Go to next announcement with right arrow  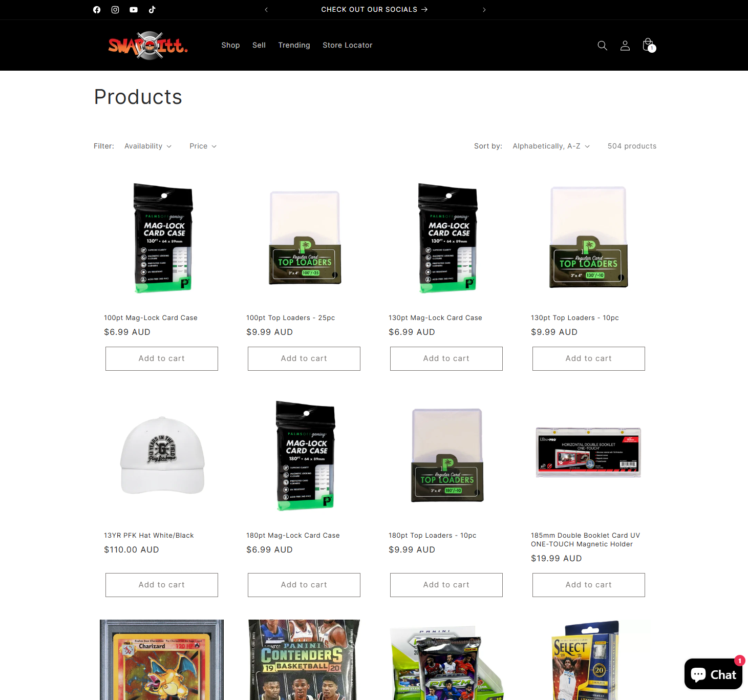pyautogui.click(x=484, y=10)
